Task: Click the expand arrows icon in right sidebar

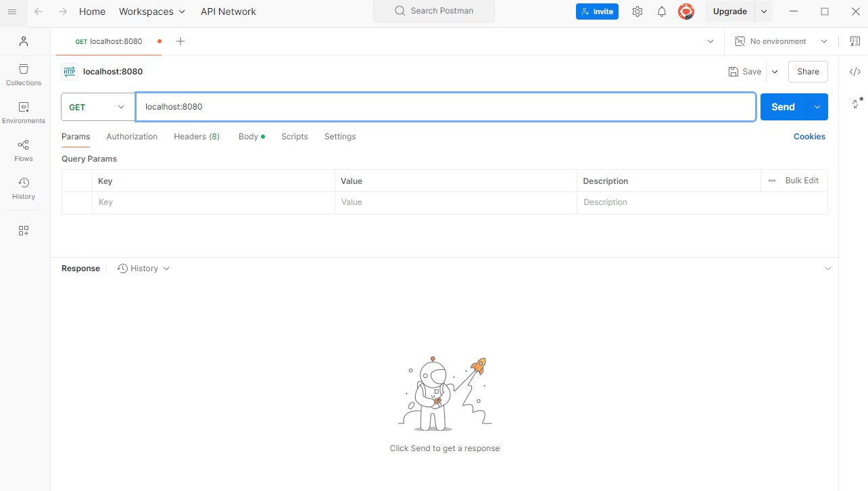Action: pyautogui.click(x=857, y=103)
